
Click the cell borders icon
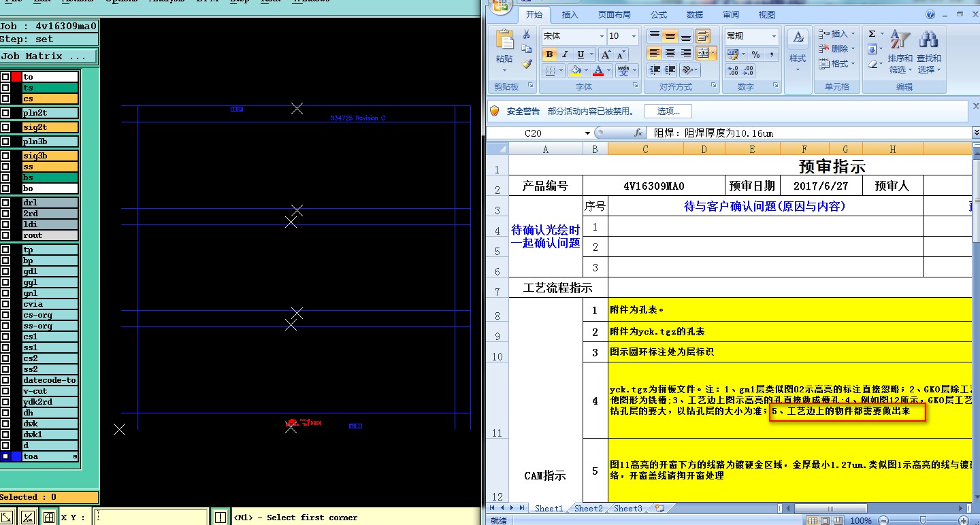click(x=550, y=70)
